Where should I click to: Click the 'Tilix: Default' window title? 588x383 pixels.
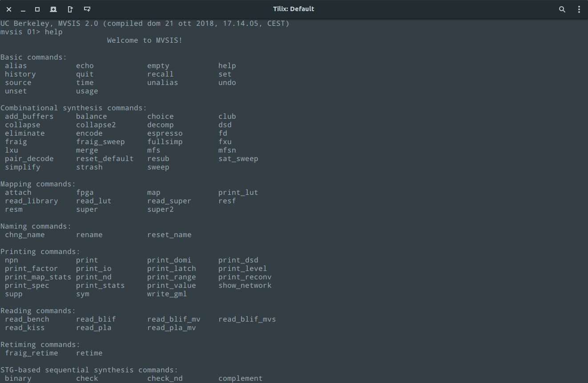[294, 9]
